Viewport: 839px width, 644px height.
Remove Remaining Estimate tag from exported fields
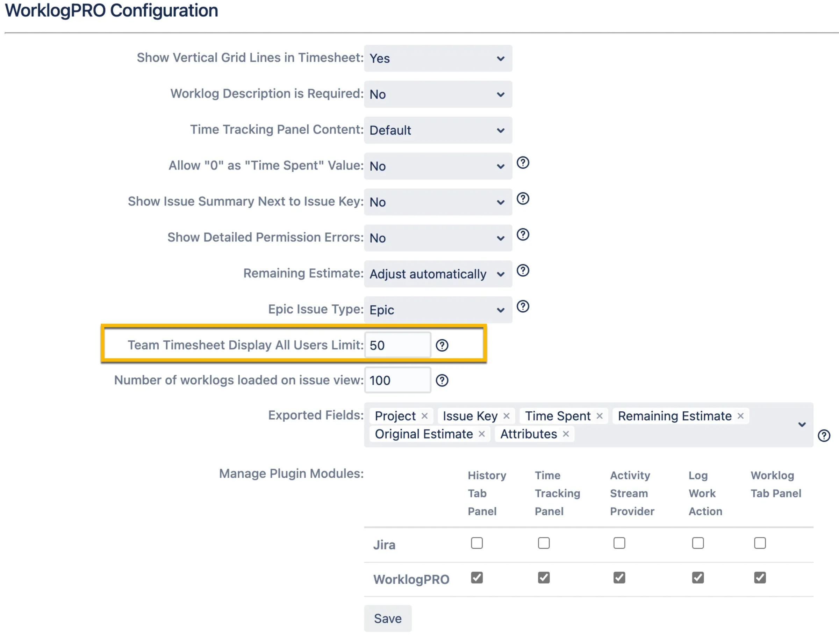tap(740, 416)
